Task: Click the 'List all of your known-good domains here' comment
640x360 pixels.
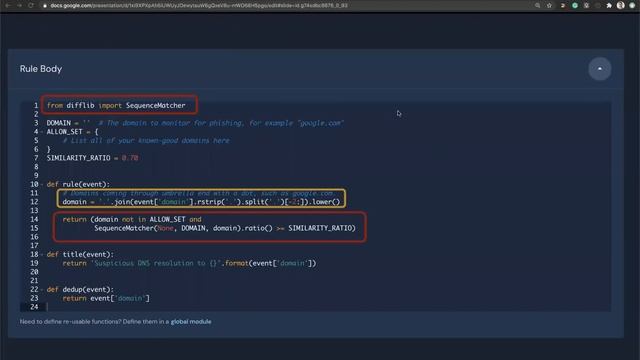Action: pyautogui.click(x=146, y=140)
